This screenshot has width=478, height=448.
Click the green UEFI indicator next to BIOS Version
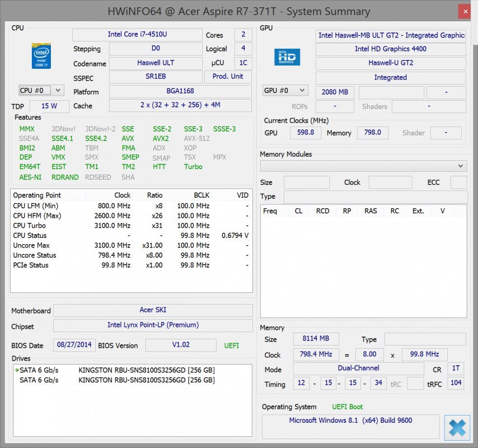coord(232,346)
